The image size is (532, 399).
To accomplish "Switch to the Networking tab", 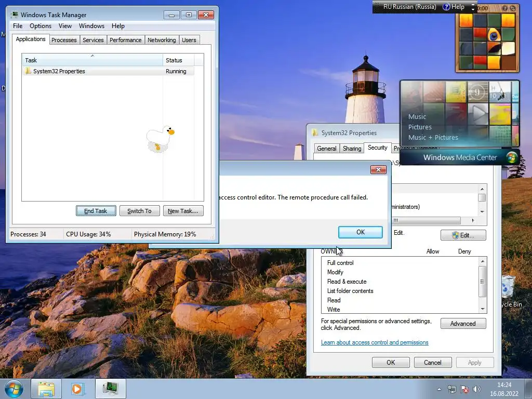I will point(162,40).
